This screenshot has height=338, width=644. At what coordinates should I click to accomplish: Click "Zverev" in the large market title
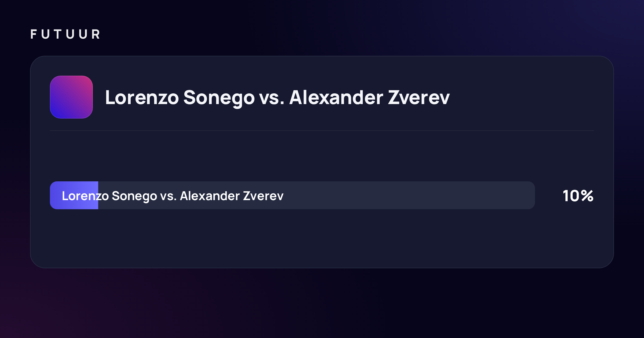pyautogui.click(x=419, y=97)
